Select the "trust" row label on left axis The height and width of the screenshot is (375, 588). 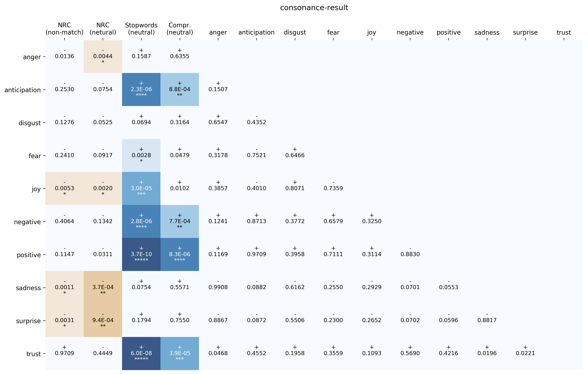tap(33, 354)
